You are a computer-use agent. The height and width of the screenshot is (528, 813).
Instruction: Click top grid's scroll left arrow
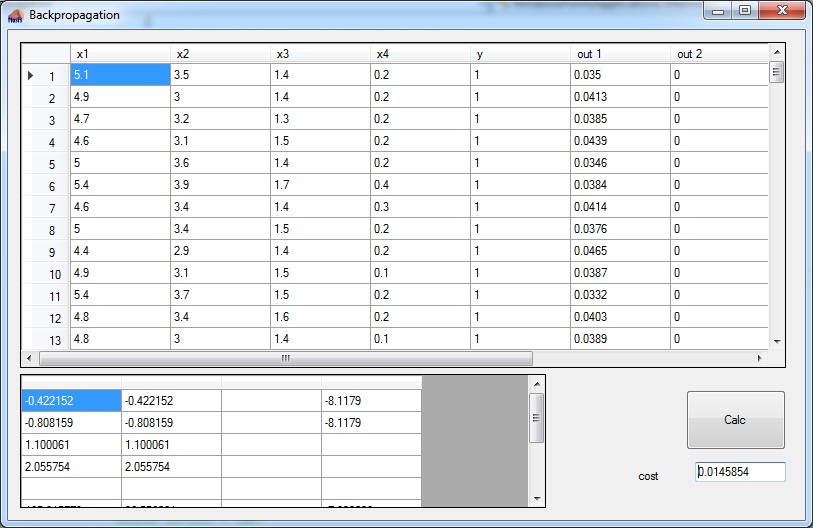(x=29, y=358)
